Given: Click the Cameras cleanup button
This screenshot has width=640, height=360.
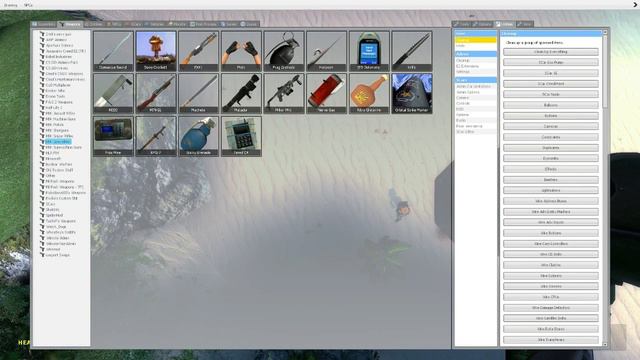Looking at the screenshot, I should coord(551,126).
